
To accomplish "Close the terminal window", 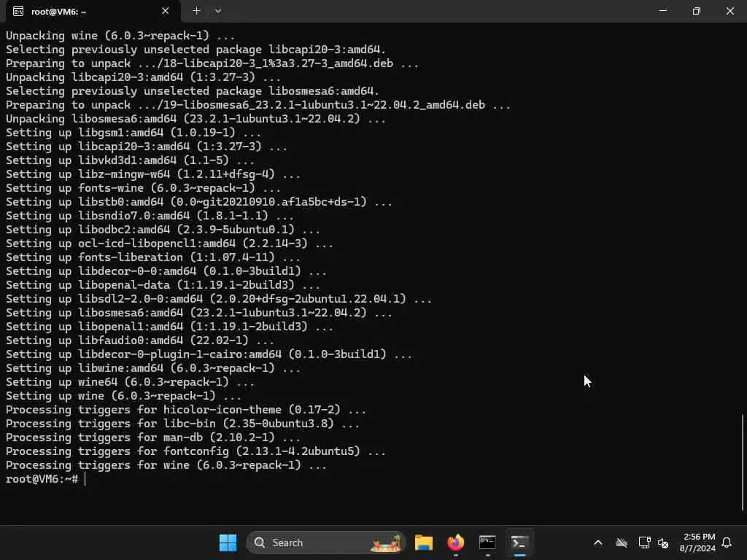I will [729, 10].
